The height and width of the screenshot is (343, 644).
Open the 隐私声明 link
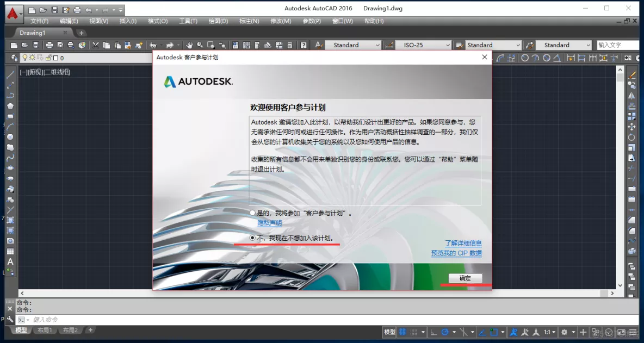(269, 223)
